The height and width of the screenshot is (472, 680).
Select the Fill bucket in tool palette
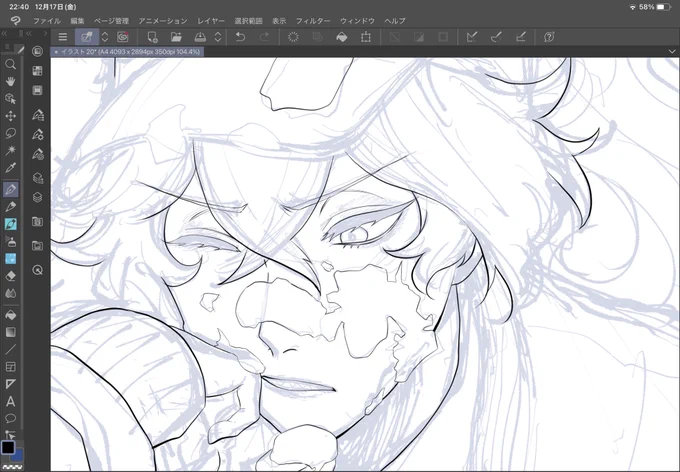coord(10,315)
